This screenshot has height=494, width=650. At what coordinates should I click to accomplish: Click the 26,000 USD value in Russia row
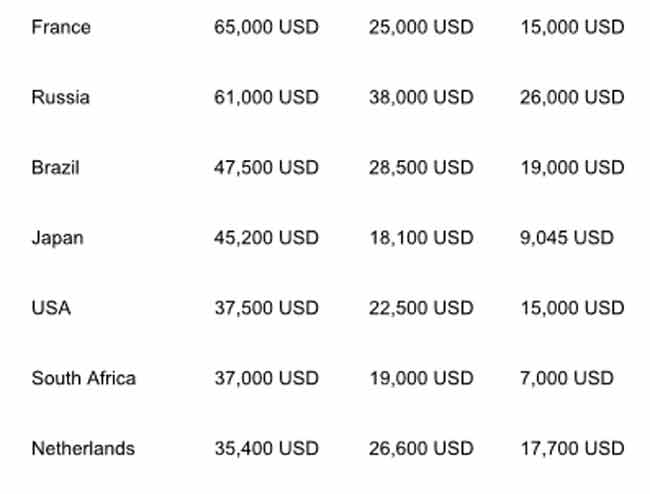click(x=572, y=97)
